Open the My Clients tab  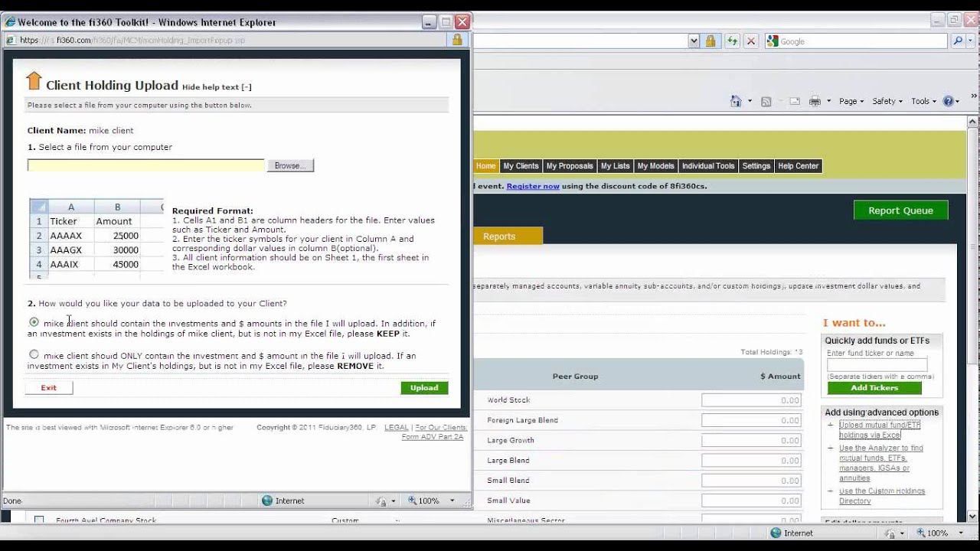click(x=521, y=166)
